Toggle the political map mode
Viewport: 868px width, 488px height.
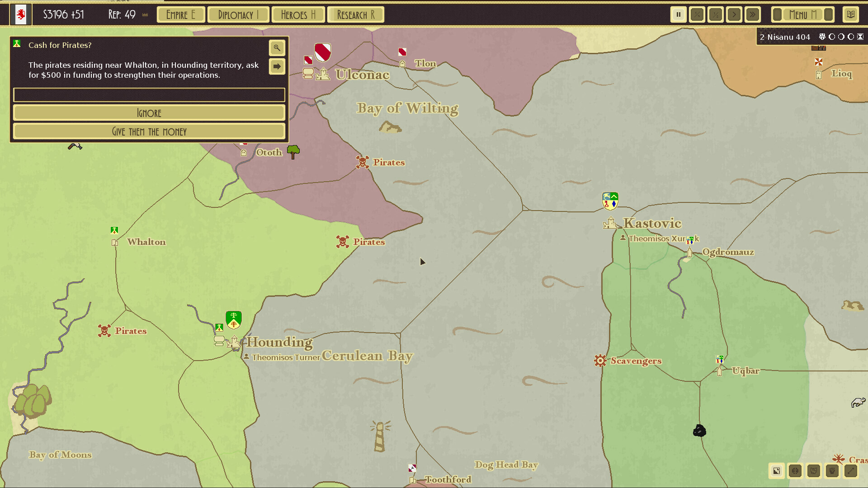point(795,471)
